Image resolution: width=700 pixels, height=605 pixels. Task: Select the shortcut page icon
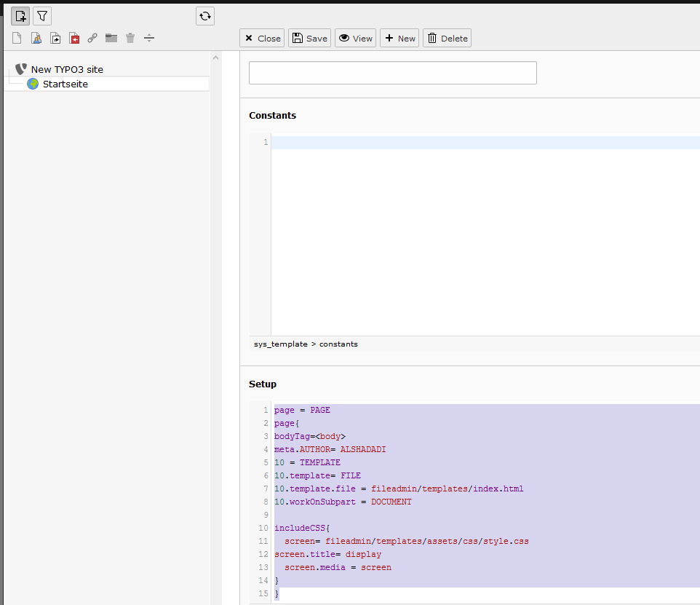tap(55, 38)
